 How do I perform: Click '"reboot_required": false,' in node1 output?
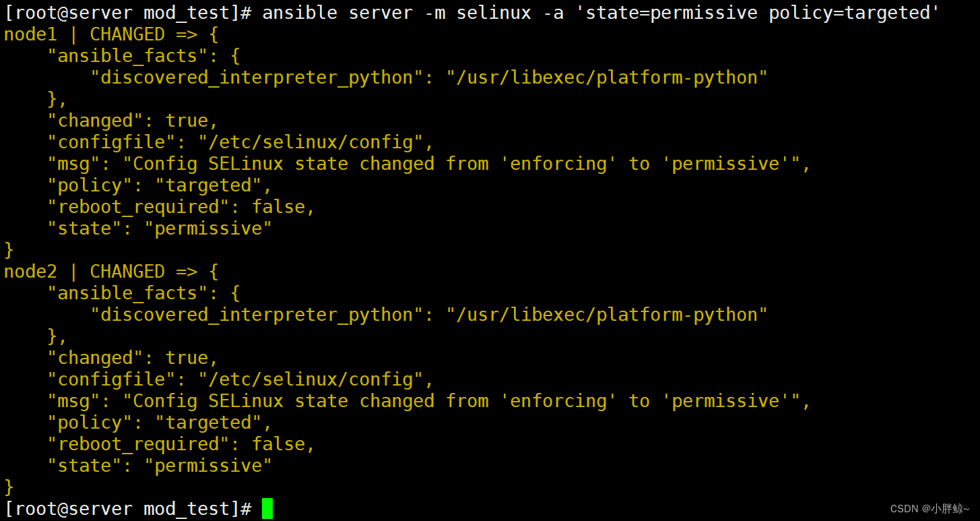click(x=181, y=207)
